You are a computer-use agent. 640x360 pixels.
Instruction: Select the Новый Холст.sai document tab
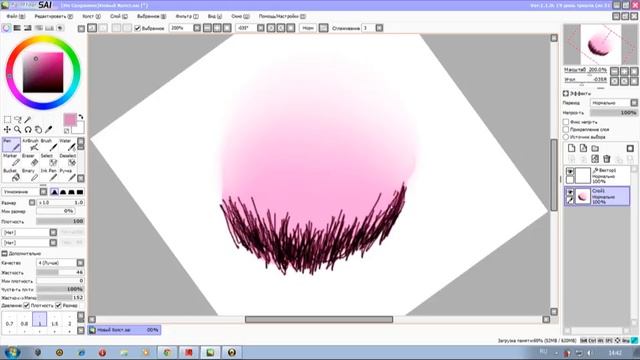coord(124,330)
